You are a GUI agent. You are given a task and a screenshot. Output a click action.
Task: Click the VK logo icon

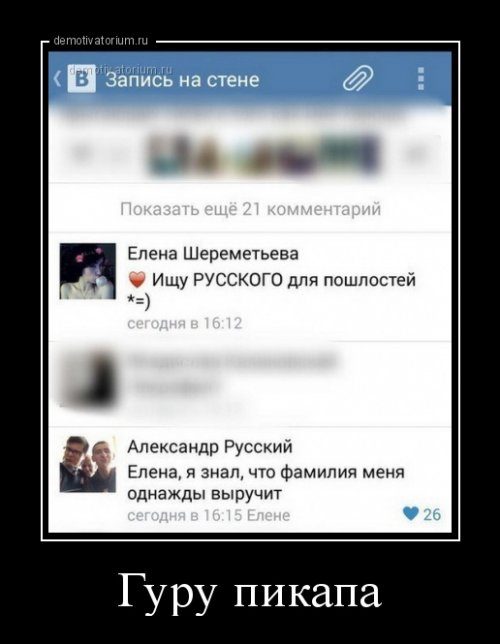click(81, 79)
